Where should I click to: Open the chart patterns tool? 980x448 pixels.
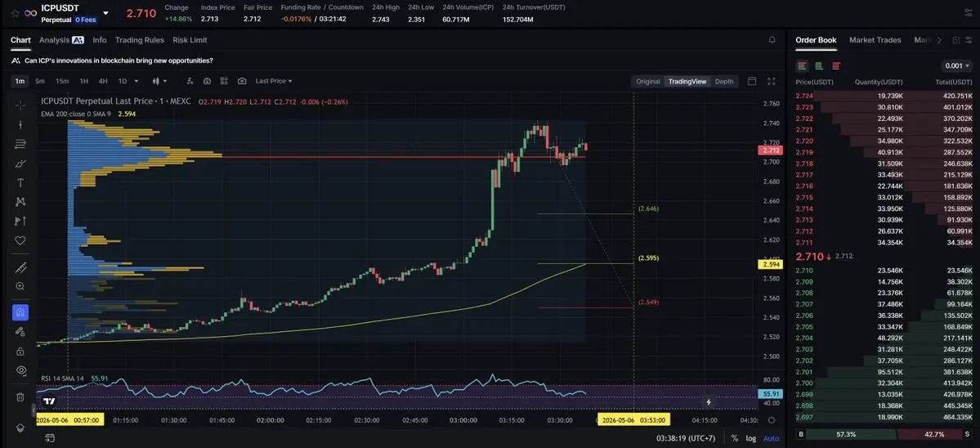pos(20,202)
